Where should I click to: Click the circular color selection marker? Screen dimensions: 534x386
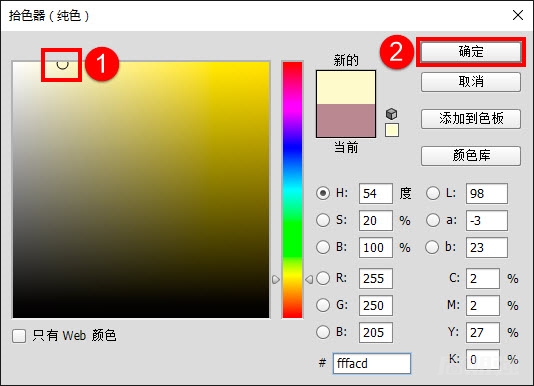62,64
